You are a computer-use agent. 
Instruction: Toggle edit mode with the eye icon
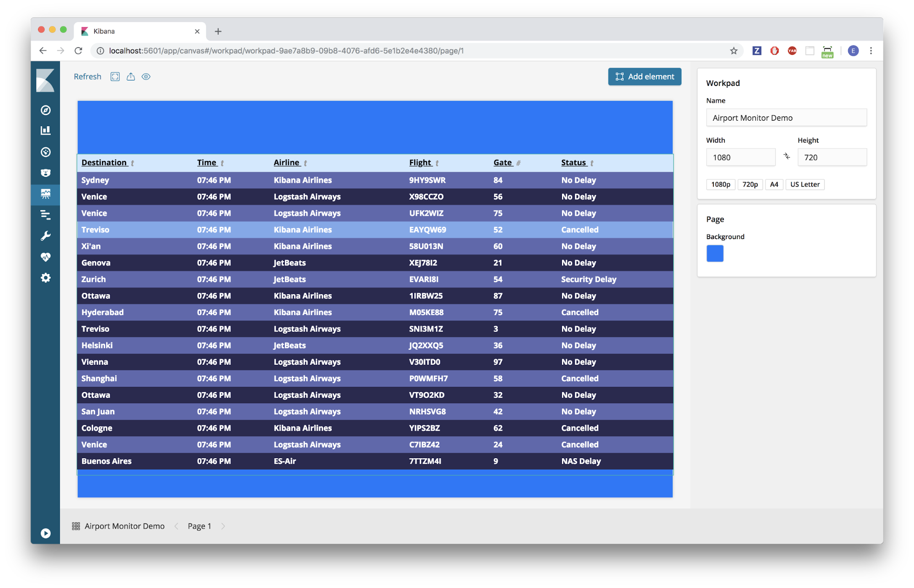click(x=146, y=77)
